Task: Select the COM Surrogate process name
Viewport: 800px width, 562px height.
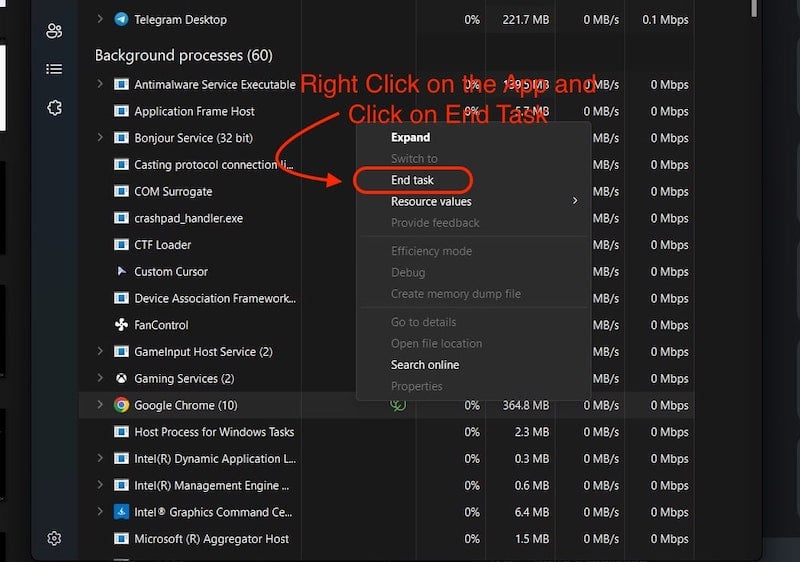Action: 173,191
